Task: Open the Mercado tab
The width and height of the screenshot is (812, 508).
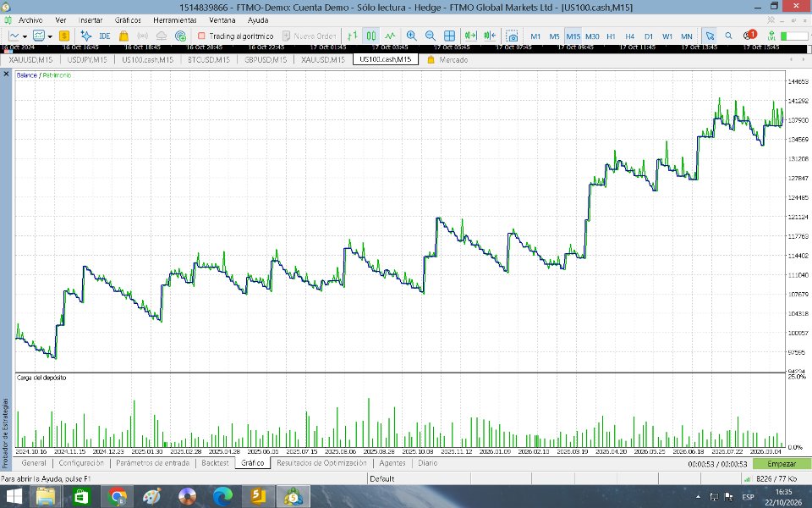Action: click(448, 59)
